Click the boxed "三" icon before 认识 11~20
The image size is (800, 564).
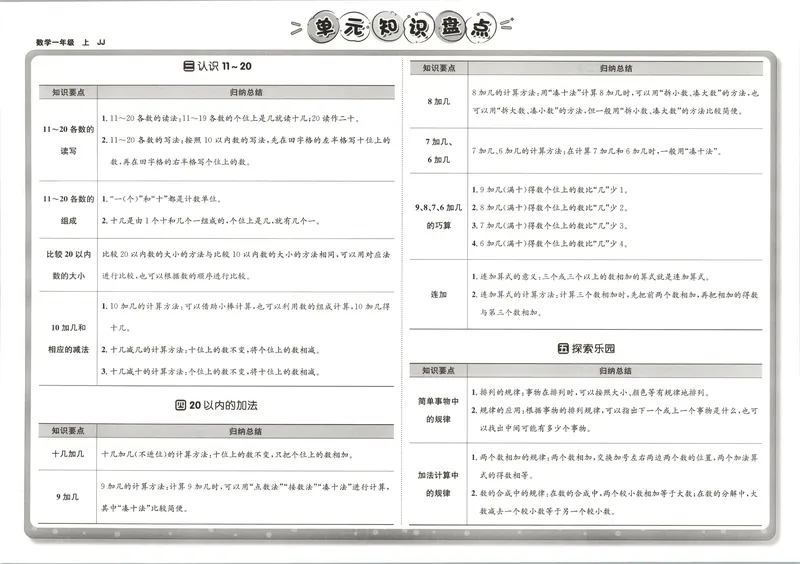pos(188,66)
